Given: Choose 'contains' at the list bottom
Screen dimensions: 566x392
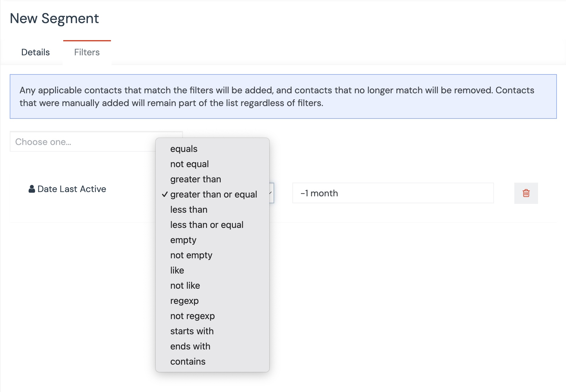Looking at the screenshot, I should (188, 362).
